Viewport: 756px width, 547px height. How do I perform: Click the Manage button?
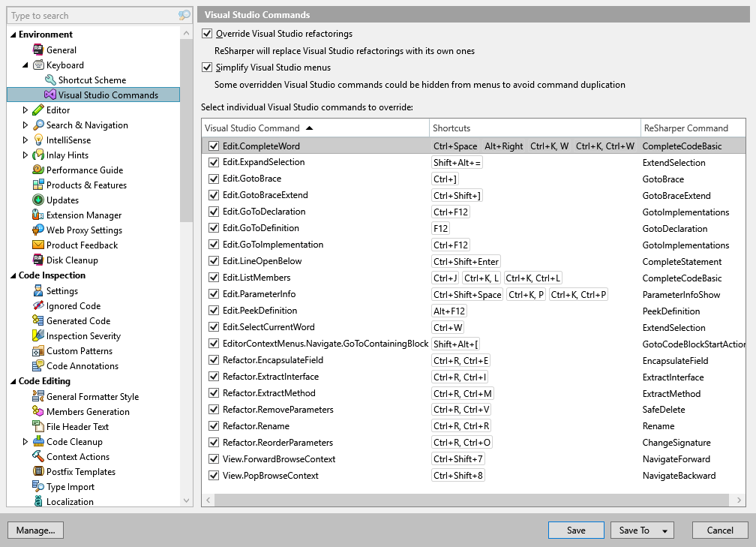click(x=35, y=530)
